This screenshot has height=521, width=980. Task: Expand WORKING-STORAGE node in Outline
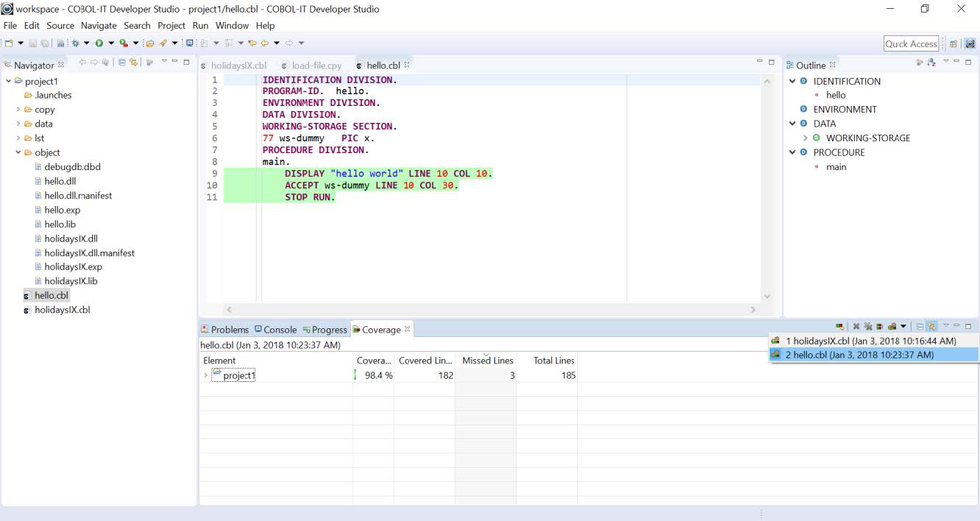tap(805, 138)
